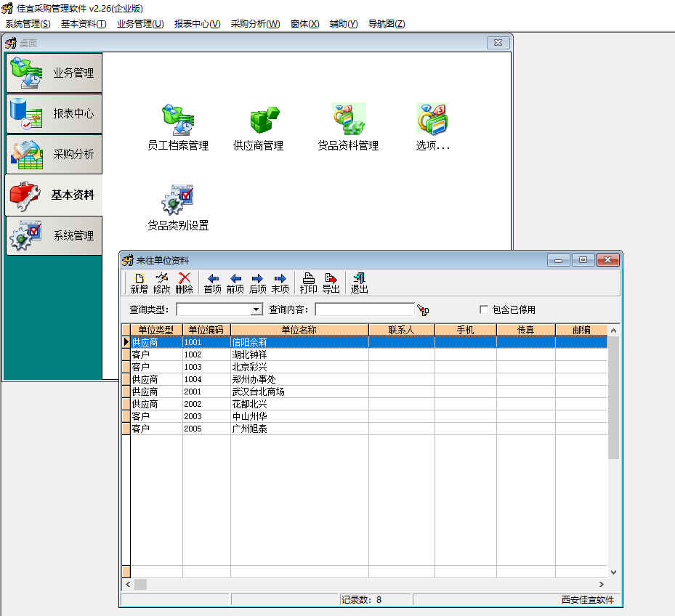This screenshot has height=616, width=675.
Task: Click the table's scroll-right arrow
Action: tap(602, 584)
